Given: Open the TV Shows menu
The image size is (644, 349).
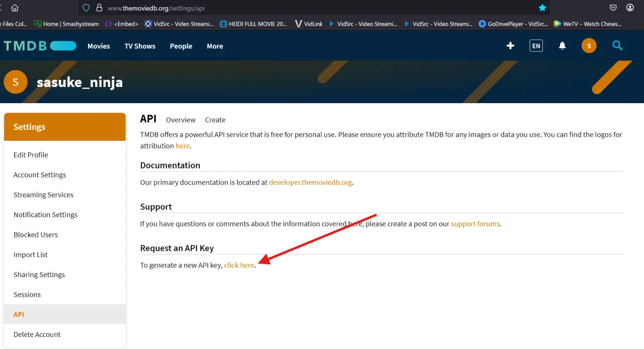Looking at the screenshot, I should (140, 46).
